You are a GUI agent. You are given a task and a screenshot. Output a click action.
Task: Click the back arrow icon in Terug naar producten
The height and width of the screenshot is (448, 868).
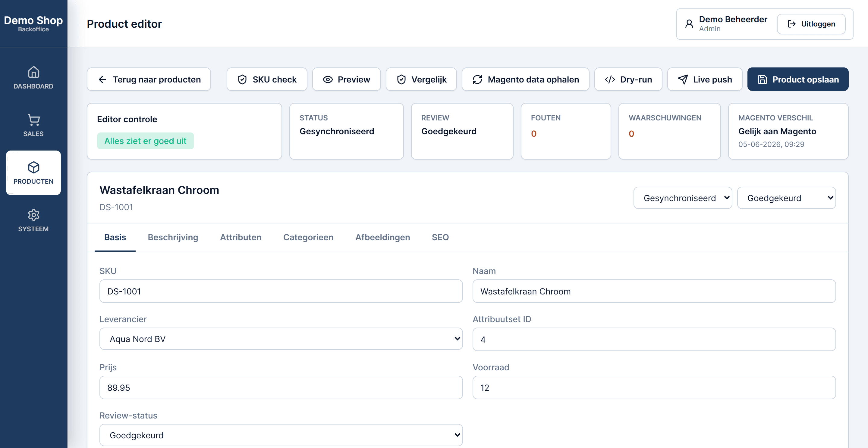point(102,79)
